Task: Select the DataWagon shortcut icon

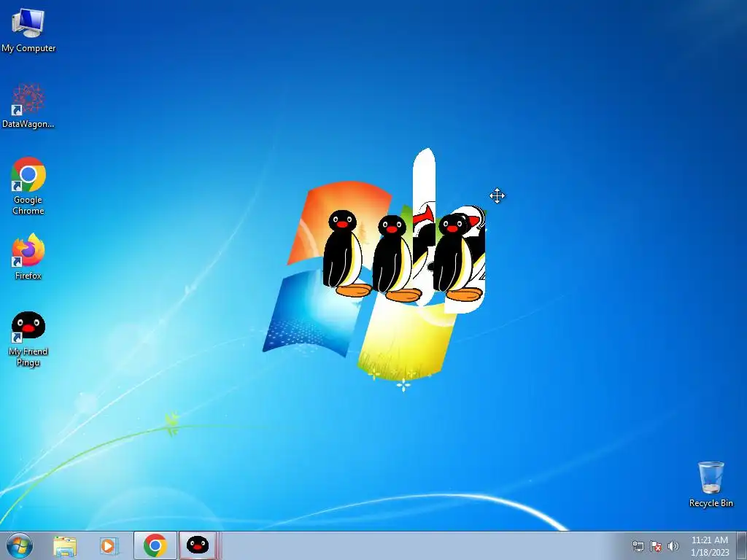Action: pyautogui.click(x=28, y=106)
